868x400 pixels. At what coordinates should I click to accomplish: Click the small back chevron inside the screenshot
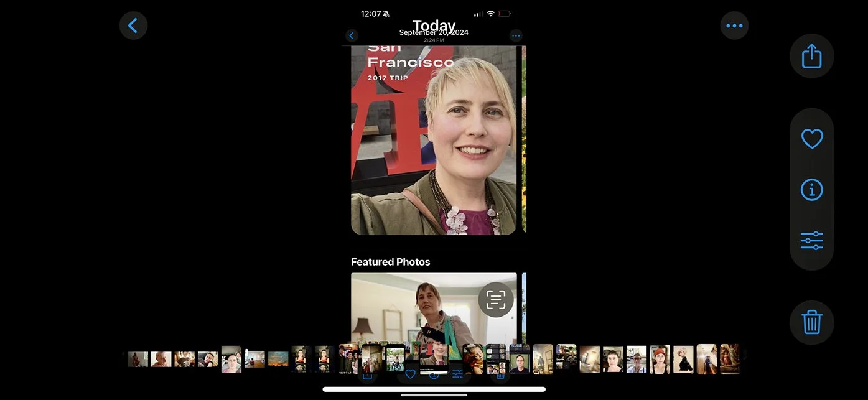tap(352, 36)
